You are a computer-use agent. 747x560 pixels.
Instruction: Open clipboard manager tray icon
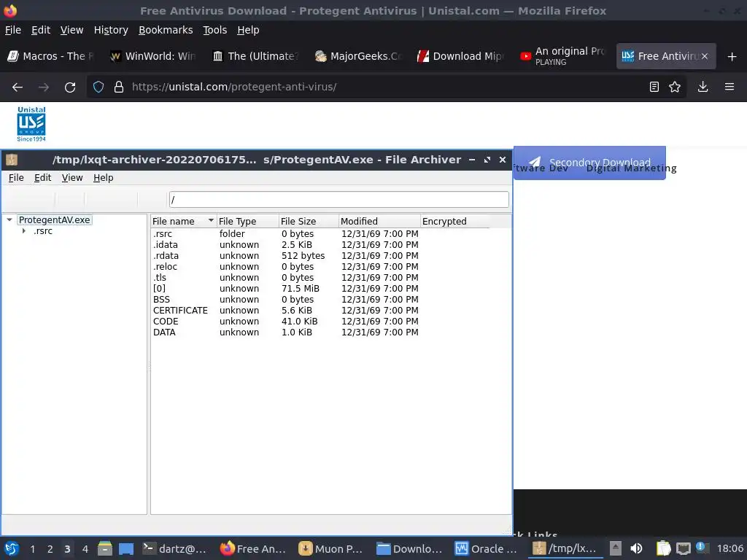point(663,548)
